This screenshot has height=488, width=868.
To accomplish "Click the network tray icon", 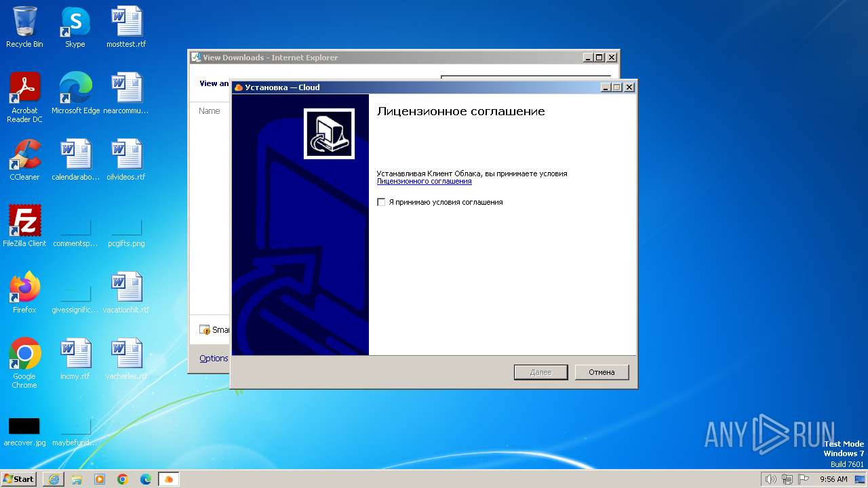I will (787, 479).
